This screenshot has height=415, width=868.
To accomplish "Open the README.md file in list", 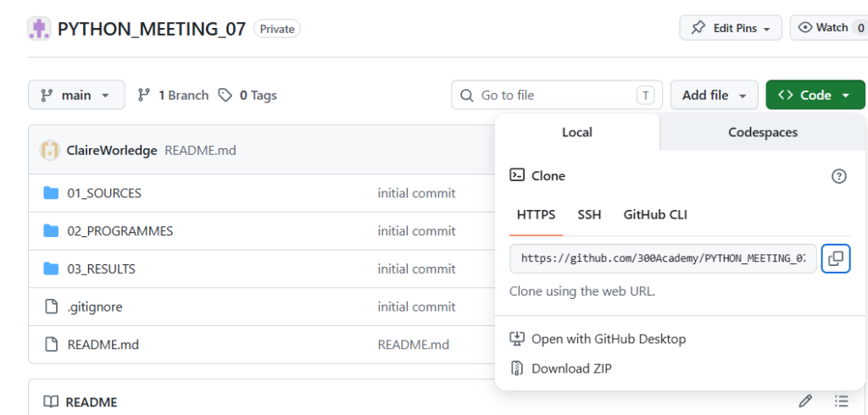I will click(x=103, y=345).
